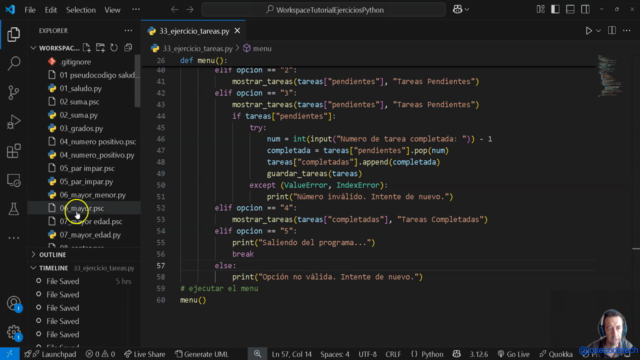Click the command center search box
640x360 pixels.
tap(324, 9)
